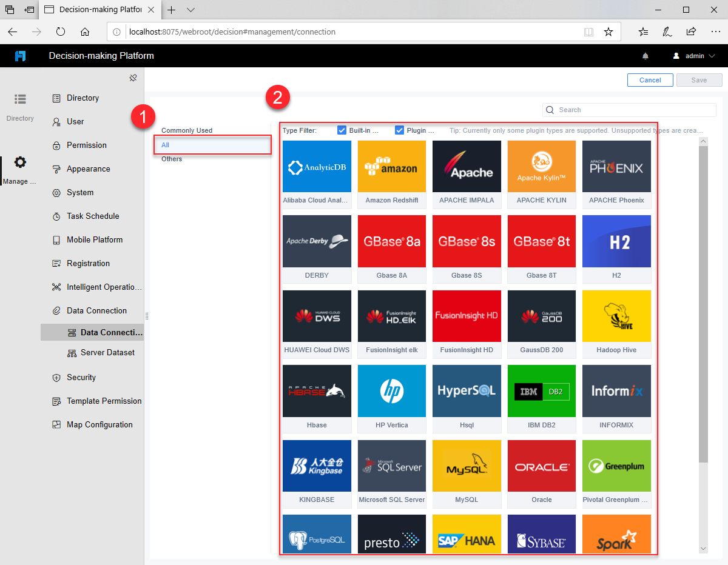Click the admin user avatar icon
The height and width of the screenshot is (565, 728).
point(675,56)
